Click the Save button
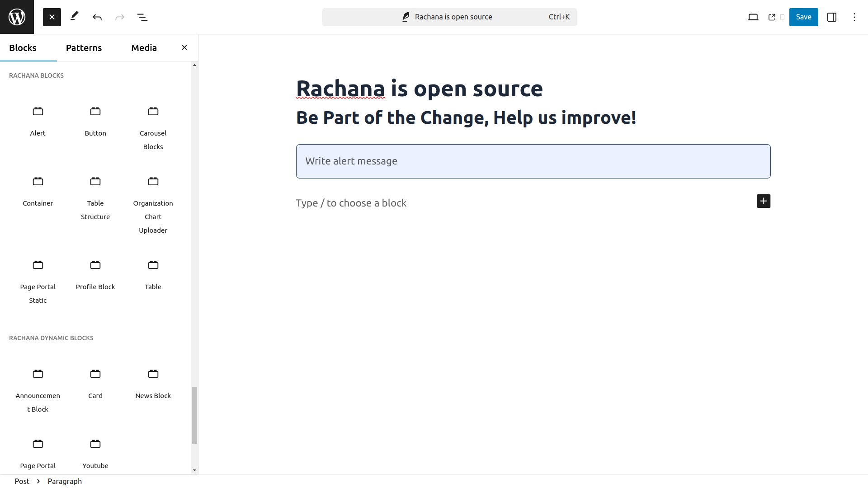The image size is (868, 488). (x=803, y=17)
